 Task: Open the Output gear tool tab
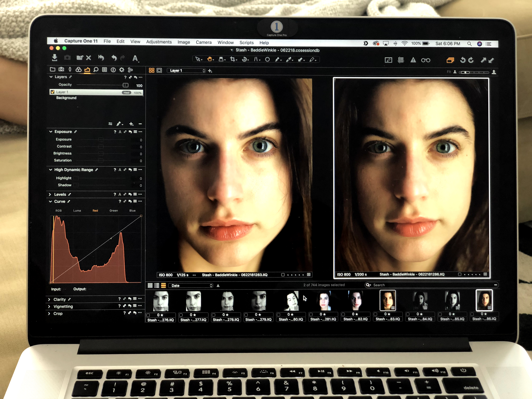coord(122,70)
